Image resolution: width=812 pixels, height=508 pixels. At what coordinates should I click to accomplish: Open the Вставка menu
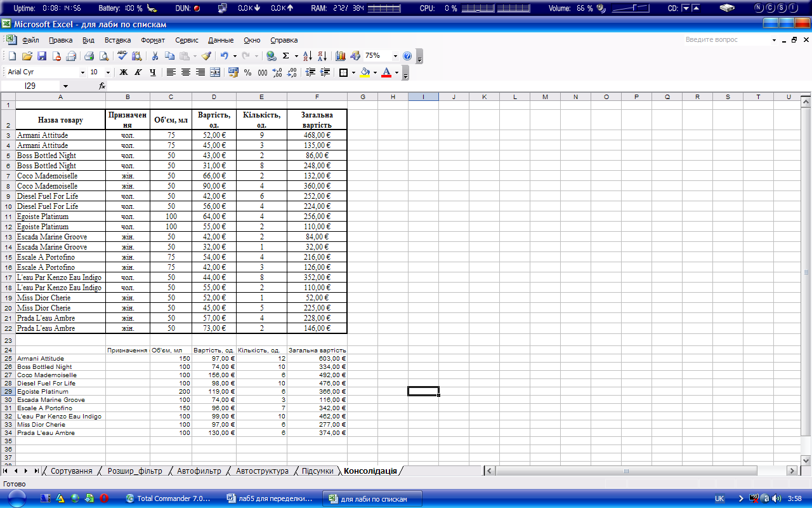(117, 40)
